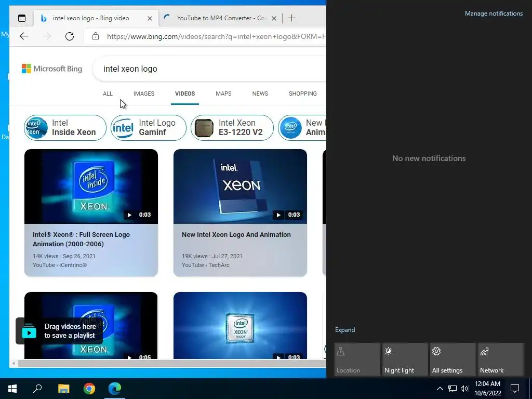Click the volume speaker tray icon
Screen dimensions: 532x399
[464, 389]
